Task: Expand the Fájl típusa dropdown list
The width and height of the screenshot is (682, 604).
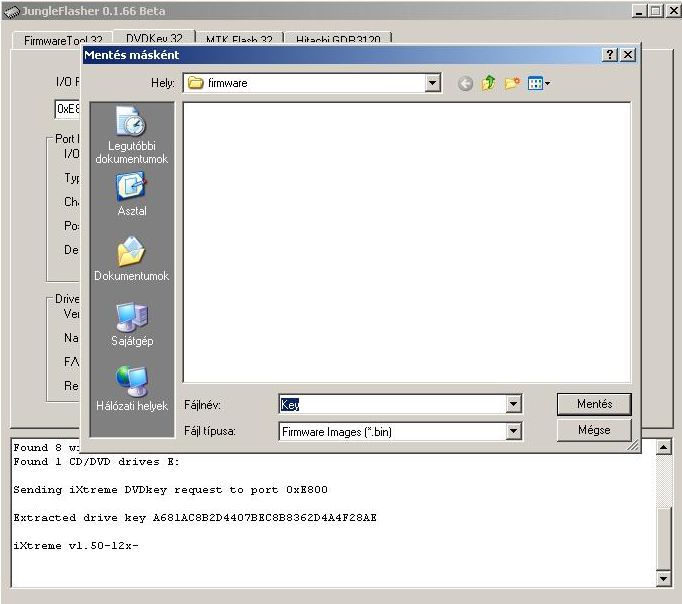Action: click(x=514, y=432)
